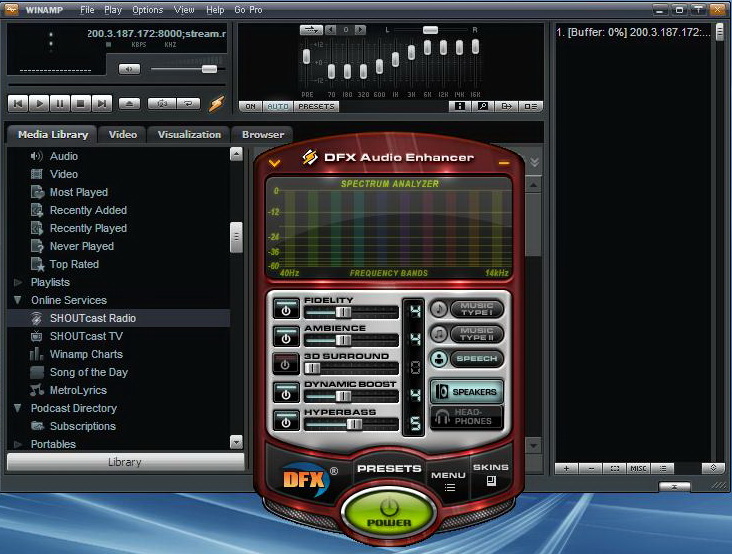Viewport: 732px width, 554px height.
Task: Turn the equalizer ON
Action: pyautogui.click(x=251, y=106)
